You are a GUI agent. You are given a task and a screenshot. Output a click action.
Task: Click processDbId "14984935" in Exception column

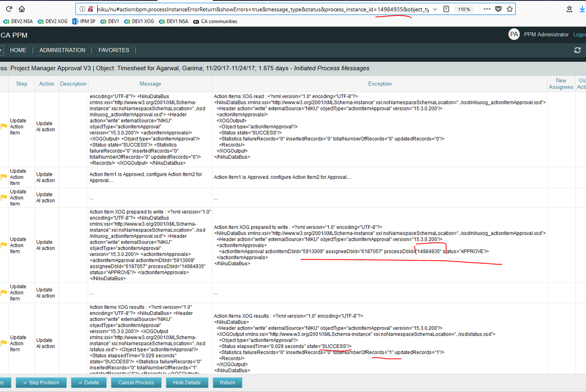(429, 251)
